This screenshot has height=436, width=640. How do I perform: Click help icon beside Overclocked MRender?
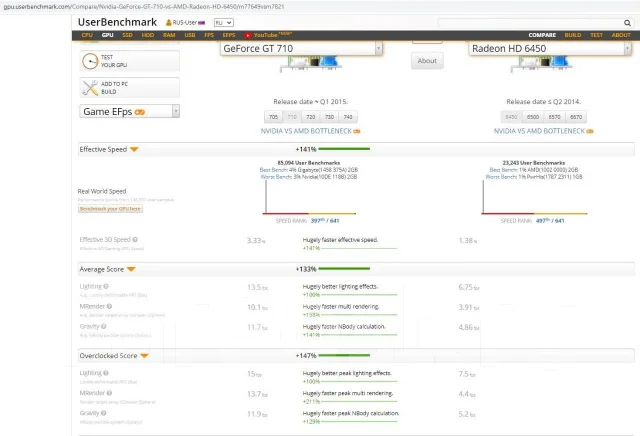tap(109, 393)
